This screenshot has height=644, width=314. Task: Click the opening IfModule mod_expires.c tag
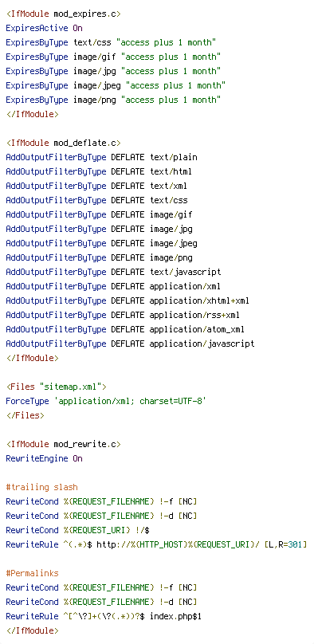point(63,14)
